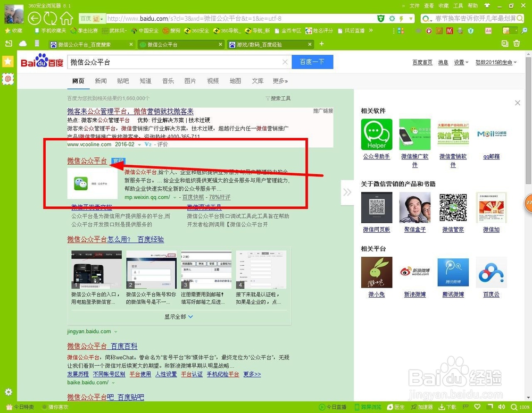This screenshot has height=413, width=532.
Task: Expand 显示全部 in the experience card
Action: [x=179, y=317]
